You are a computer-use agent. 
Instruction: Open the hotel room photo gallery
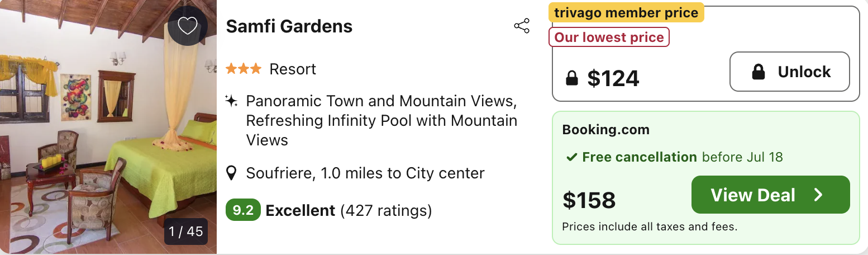point(108,127)
